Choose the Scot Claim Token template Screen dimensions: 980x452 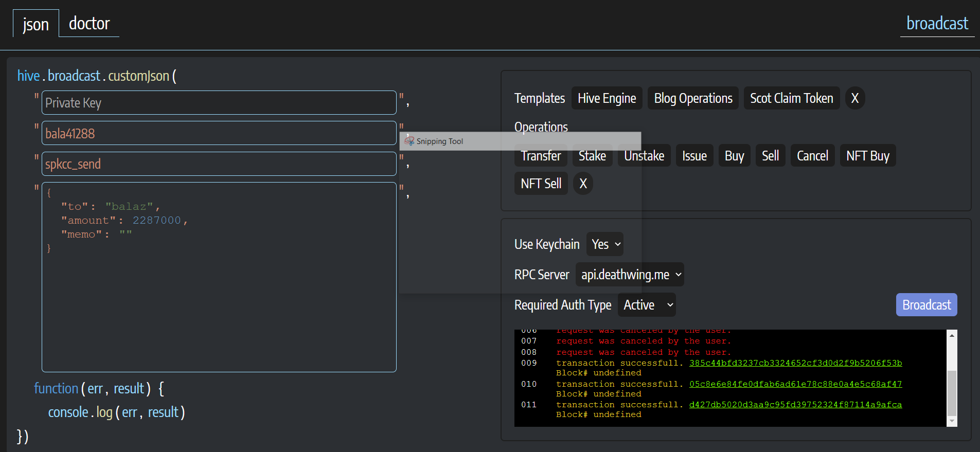[x=791, y=98]
